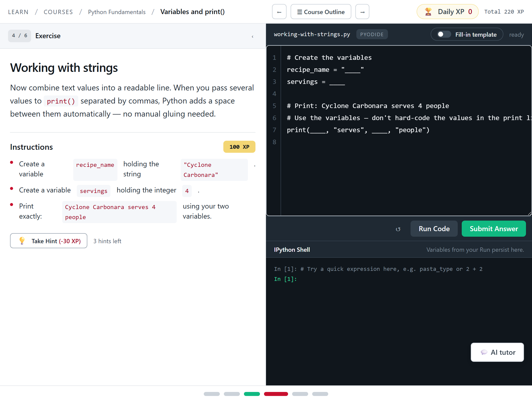
Task: Go to the next exercise arrow
Action: pos(362,12)
